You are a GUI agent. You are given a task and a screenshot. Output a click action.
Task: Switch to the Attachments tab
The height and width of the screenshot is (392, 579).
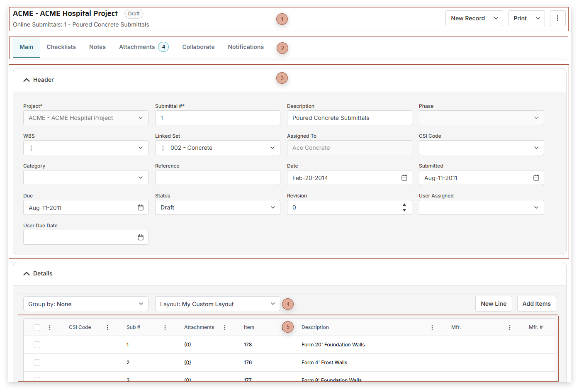click(137, 47)
